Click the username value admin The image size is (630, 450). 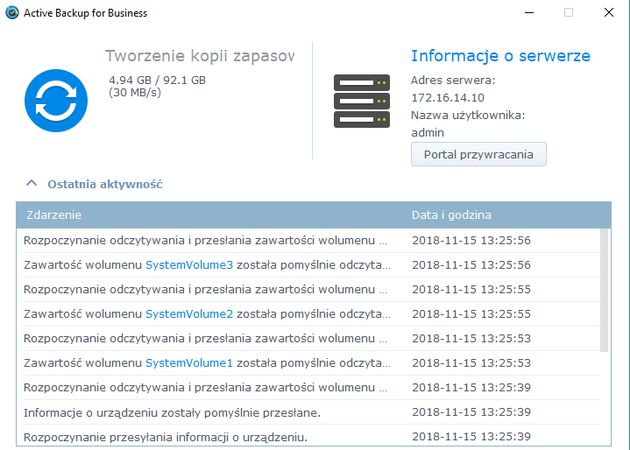coord(428,133)
